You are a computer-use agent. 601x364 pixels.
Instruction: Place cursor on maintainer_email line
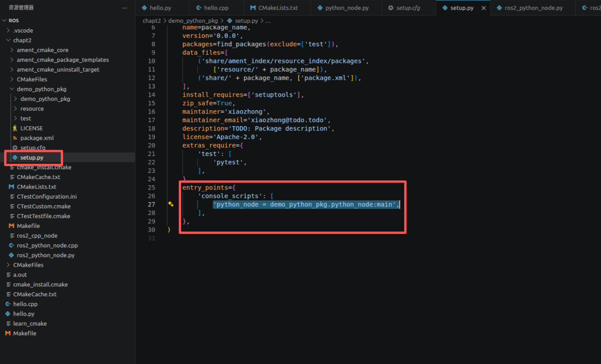[x=256, y=120]
